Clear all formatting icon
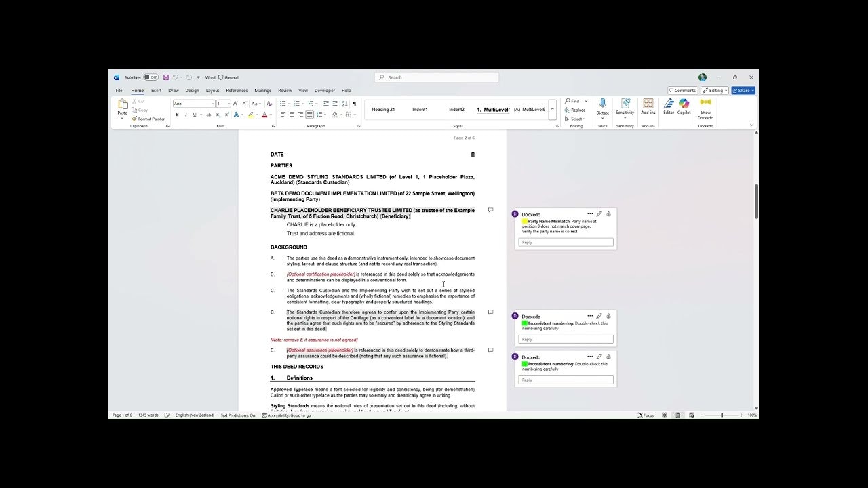This screenshot has height=488, width=868. coord(269,104)
